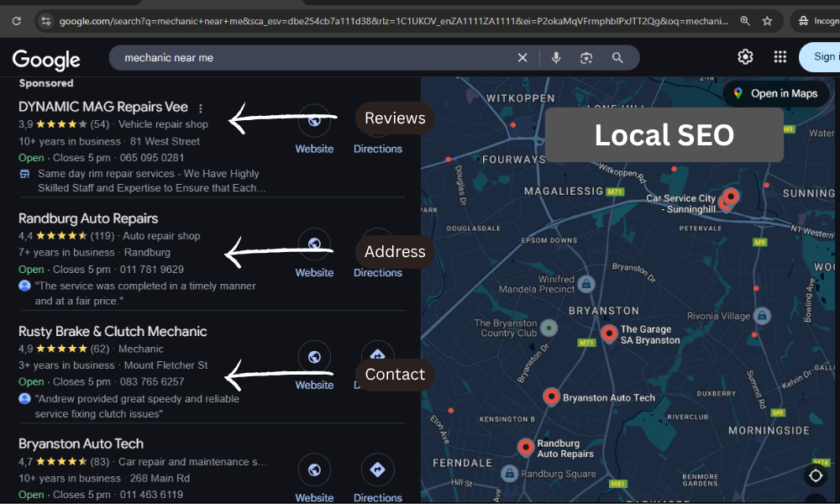840x504 pixels.
Task: Click Website link for Randburg Auto Repairs
Action: pyautogui.click(x=314, y=273)
